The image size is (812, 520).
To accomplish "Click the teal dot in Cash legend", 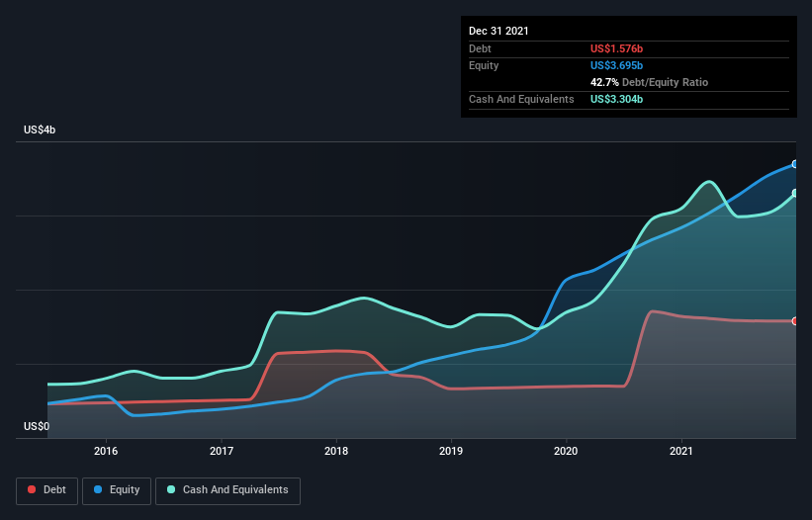I will click(x=171, y=489).
